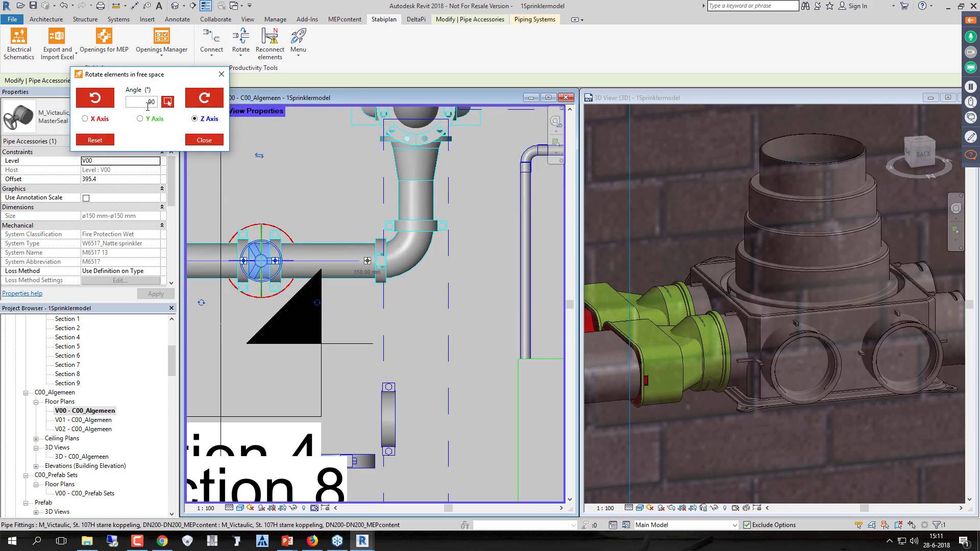The height and width of the screenshot is (551, 980).
Task: Click the Reset button in rotate dialog
Action: [94, 139]
